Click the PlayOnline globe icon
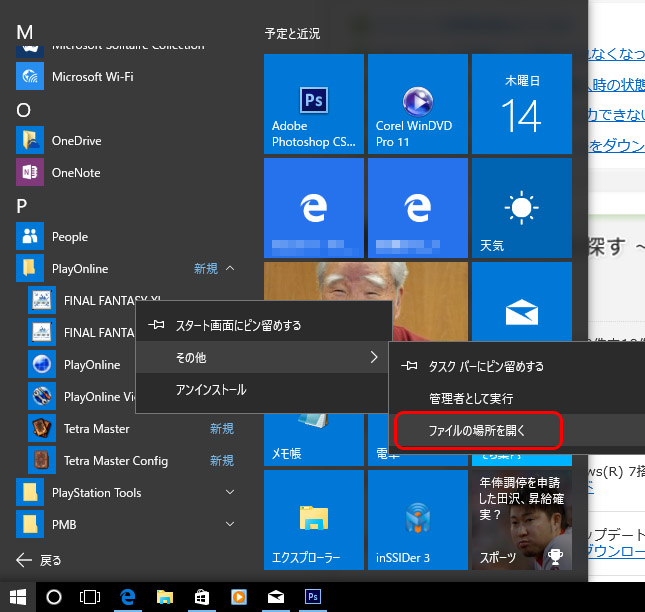This screenshot has width=645, height=612. pos(42,364)
